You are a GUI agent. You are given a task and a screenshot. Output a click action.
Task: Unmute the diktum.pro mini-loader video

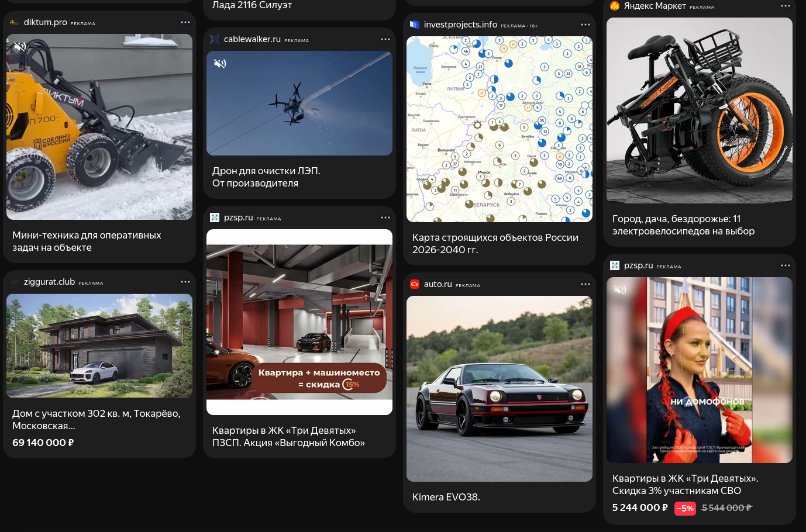point(20,47)
